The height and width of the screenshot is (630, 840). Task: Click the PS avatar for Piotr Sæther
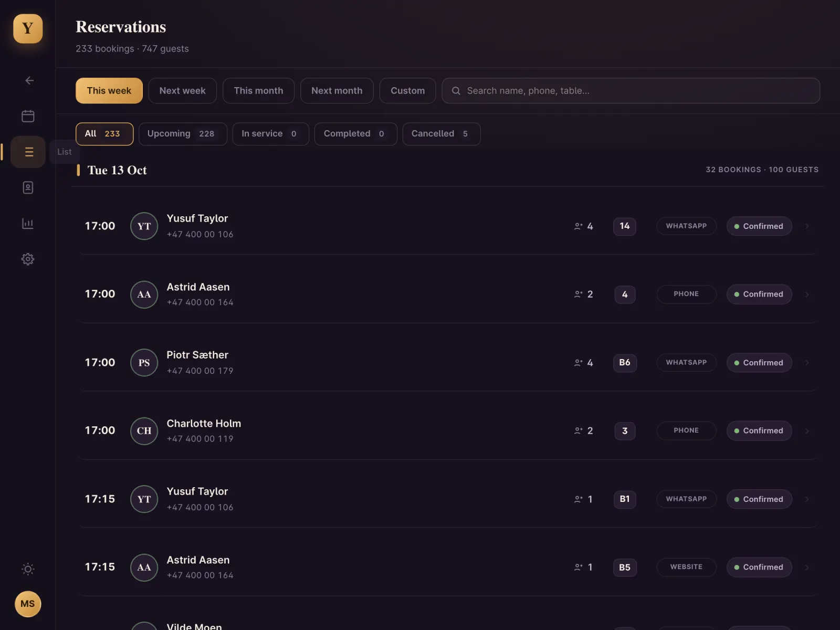[x=144, y=363]
